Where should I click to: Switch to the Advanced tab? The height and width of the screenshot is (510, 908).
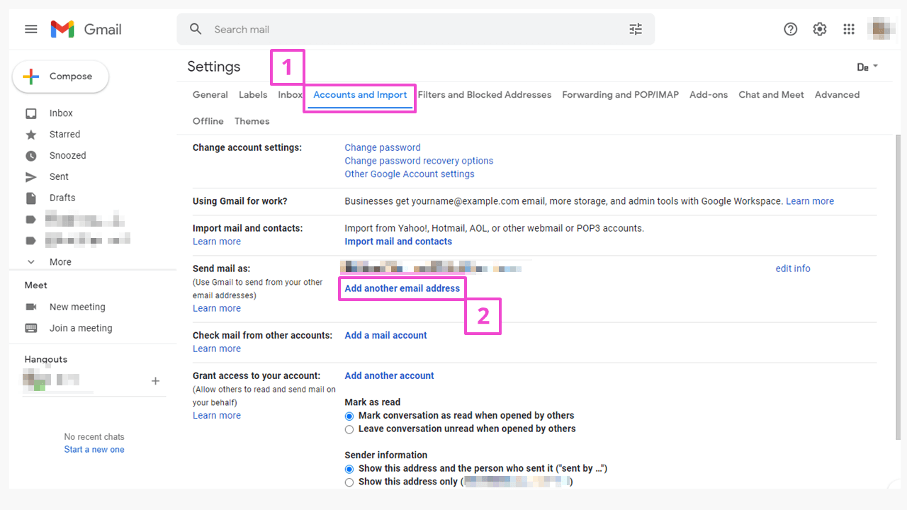(x=837, y=95)
